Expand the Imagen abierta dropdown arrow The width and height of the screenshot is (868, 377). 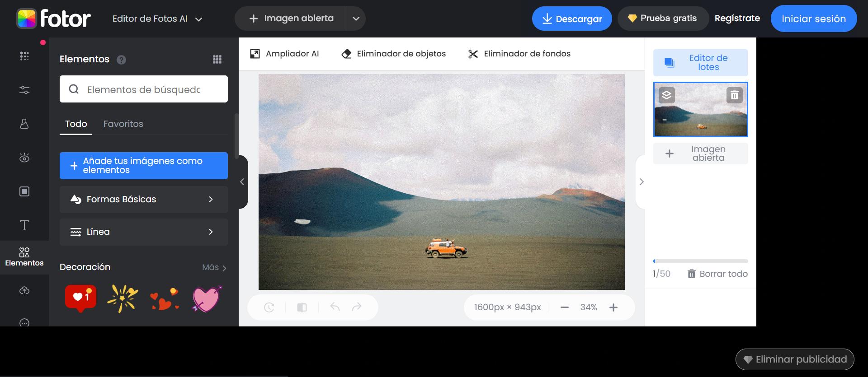click(x=356, y=19)
